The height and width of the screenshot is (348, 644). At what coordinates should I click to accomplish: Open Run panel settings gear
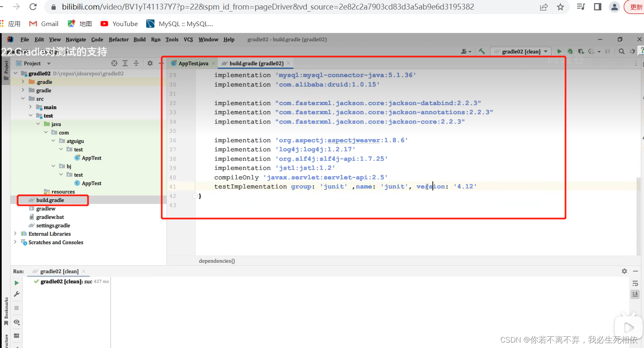point(624,271)
